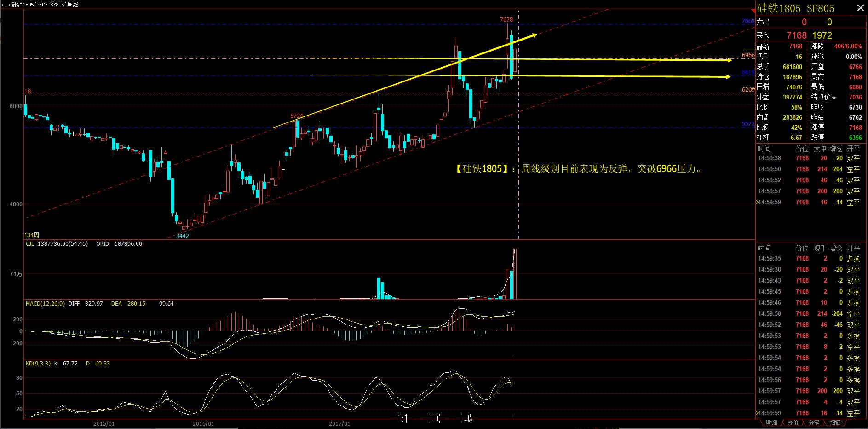The height and width of the screenshot is (429, 868).
Task: Click the KD(9,3,3) indicator label
Action: (38, 364)
